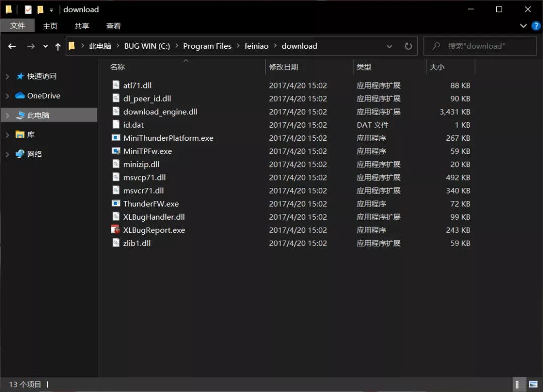Expand the 此电脑 tree node
Viewport: 543px width, 392px height.
7,115
